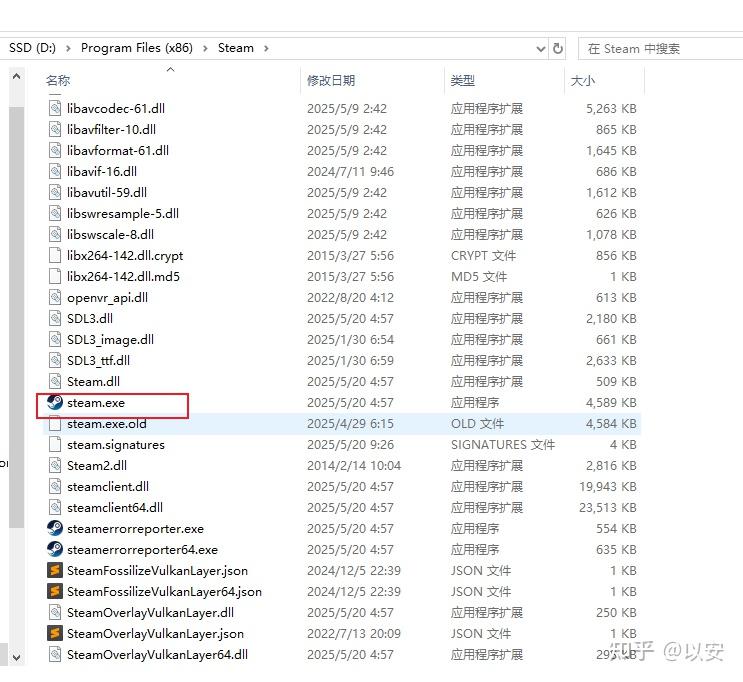Click the steamerrorreporter.exe Steam icon
Image resolution: width=743 pixels, height=682 pixels.
pyautogui.click(x=55, y=528)
